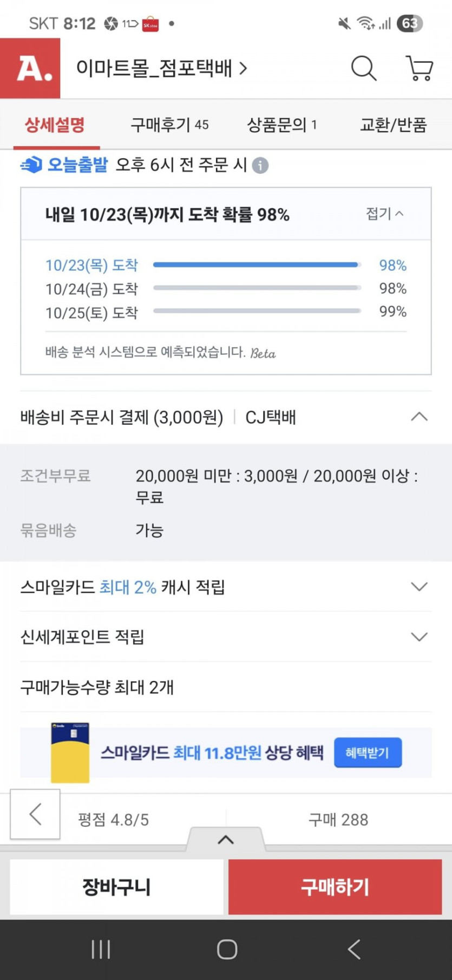The width and height of the screenshot is (452, 980).
Task: Tap the Auction red A. logo
Action: tap(30, 69)
